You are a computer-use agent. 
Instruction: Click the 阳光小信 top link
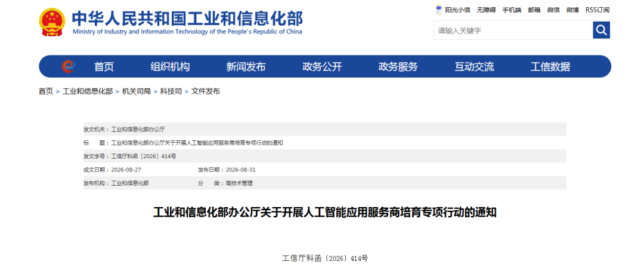457,10
